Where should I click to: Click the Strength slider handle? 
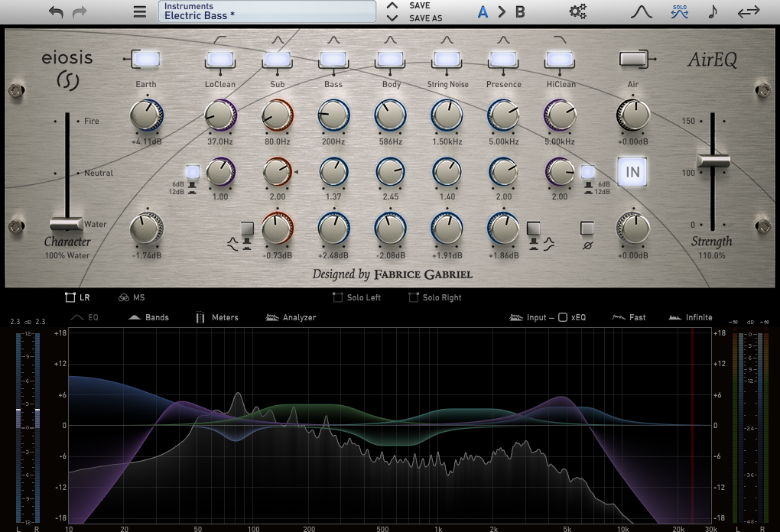713,161
